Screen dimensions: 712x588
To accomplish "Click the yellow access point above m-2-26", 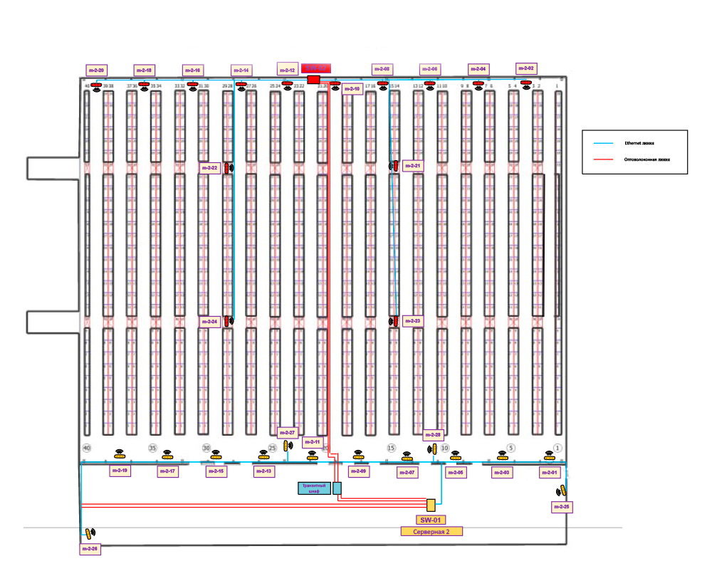I will [x=88, y=533].
